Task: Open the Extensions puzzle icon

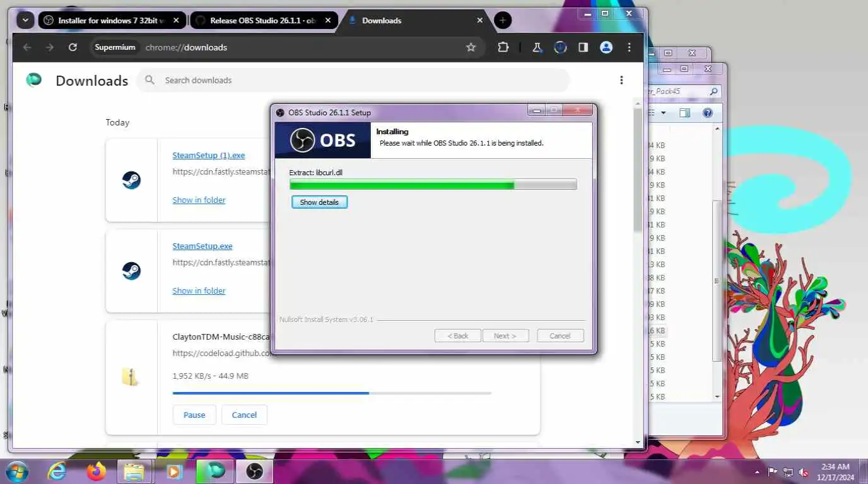Action: 503,47
